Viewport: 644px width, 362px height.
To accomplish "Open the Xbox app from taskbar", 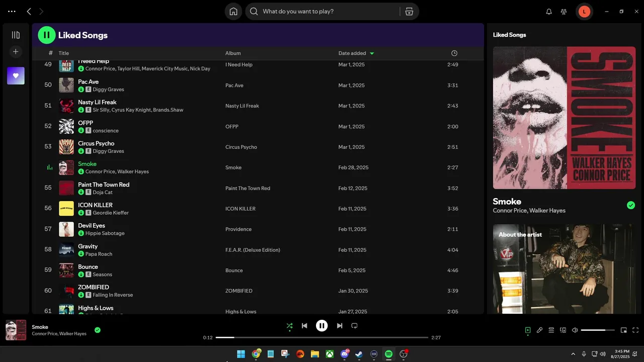I will (330, 354).
